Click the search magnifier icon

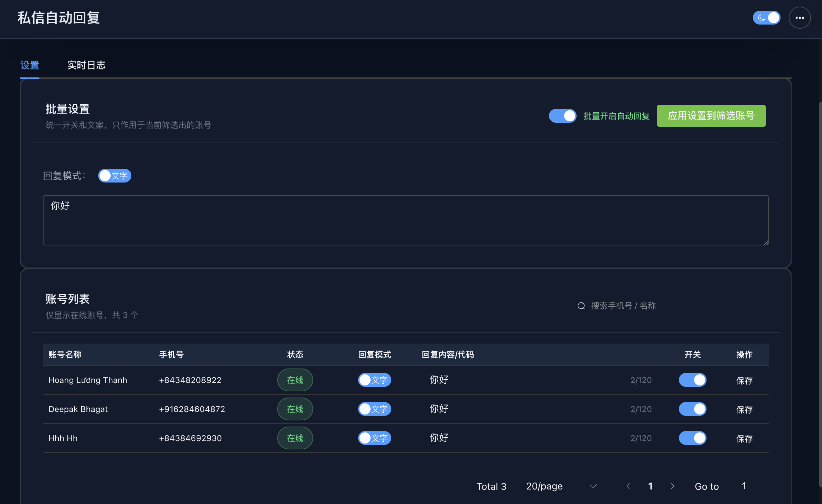point(581,306)
